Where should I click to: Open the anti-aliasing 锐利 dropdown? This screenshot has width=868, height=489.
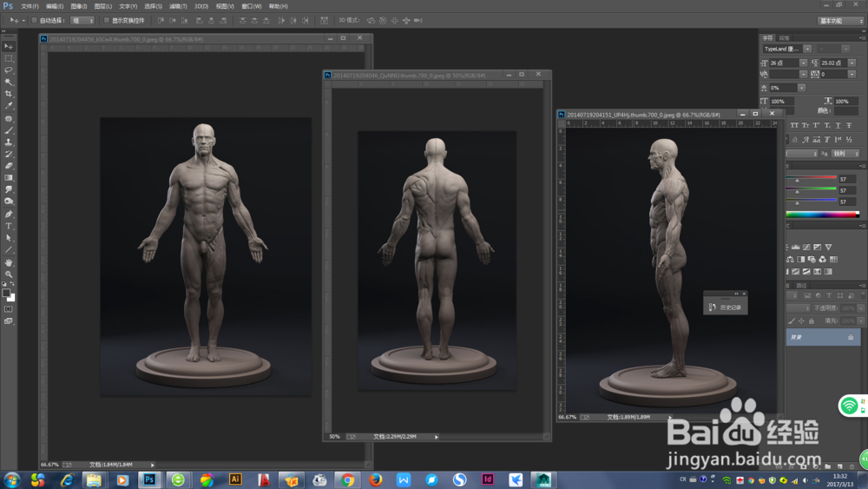tap(845, 154)
